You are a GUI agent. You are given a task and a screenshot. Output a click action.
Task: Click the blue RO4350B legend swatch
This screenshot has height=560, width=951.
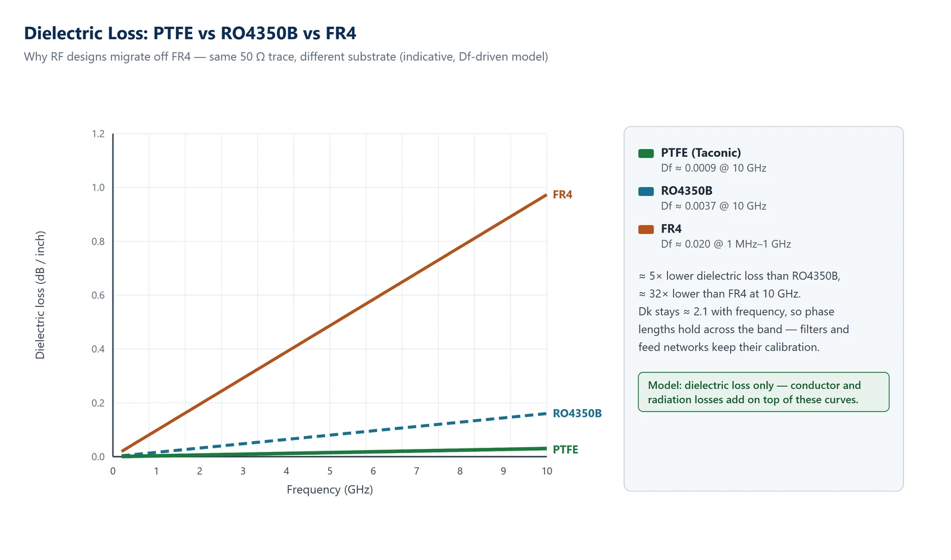[x=645, y=191]
